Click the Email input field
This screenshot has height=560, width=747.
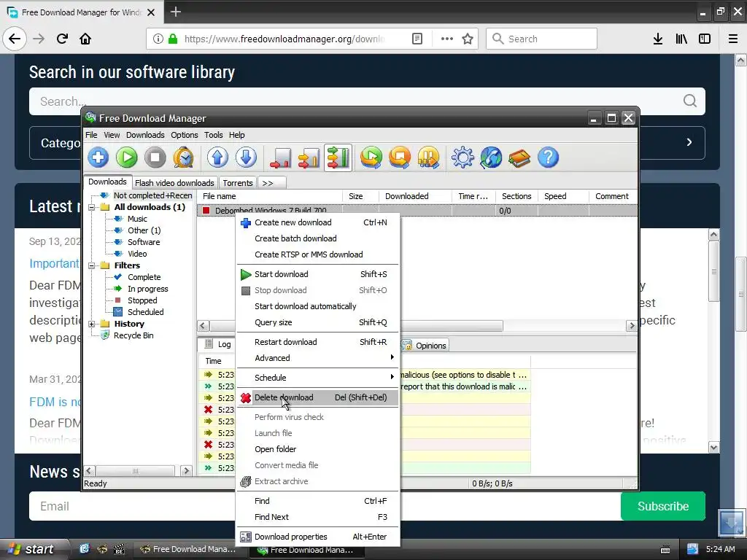(x=325, y=506)
